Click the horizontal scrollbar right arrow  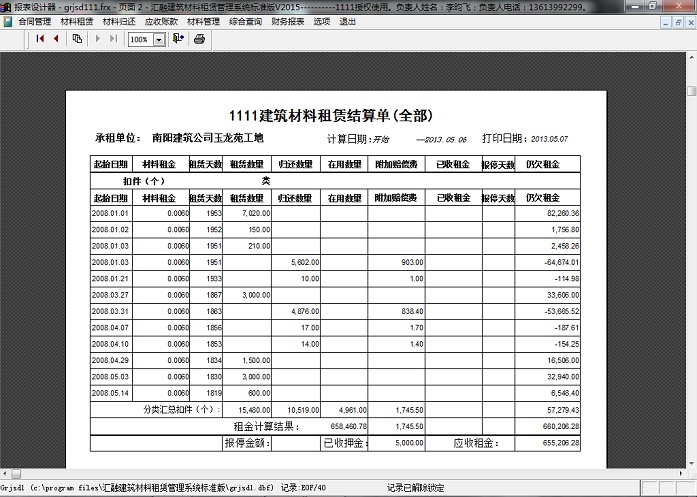tap(681, 473)
